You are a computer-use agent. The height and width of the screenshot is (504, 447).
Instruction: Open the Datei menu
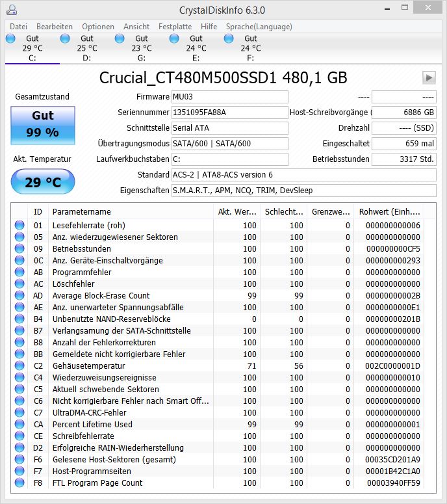tap(18, 27)
